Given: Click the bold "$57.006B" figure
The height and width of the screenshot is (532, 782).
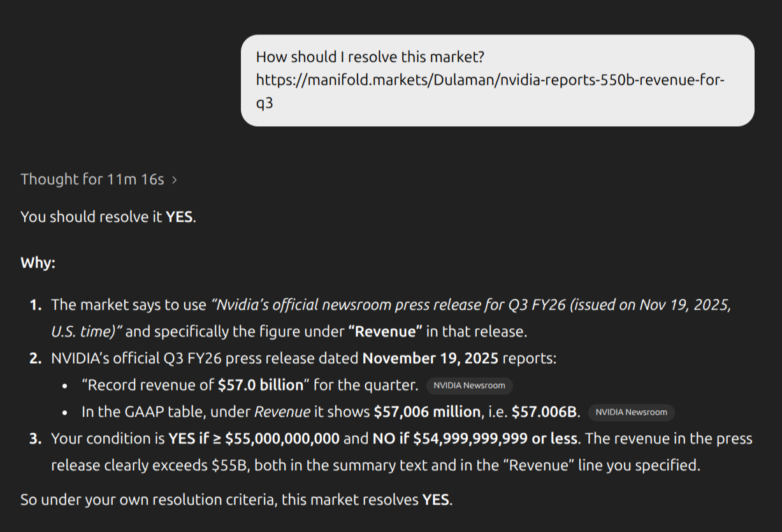Looking at the screenshot, I should coord(546,412).
